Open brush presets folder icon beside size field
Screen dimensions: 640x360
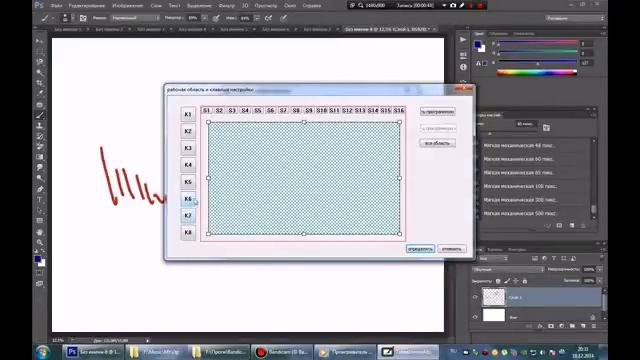[x=546, y=128]
